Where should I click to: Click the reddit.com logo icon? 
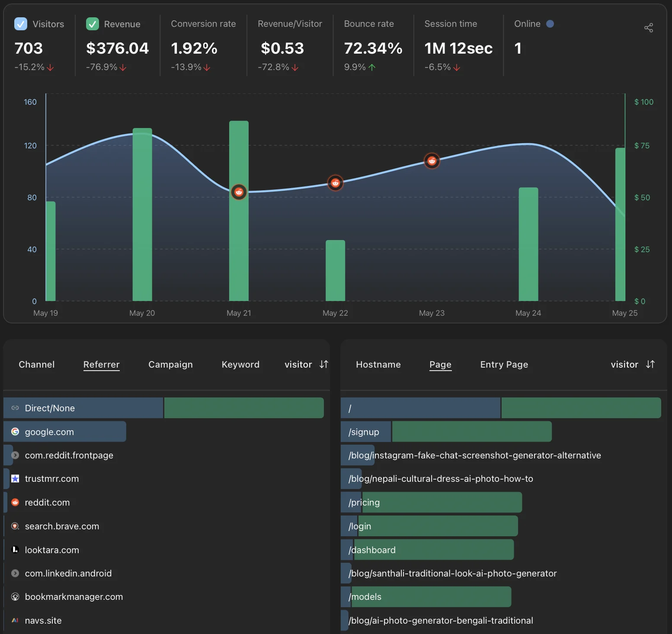tap(15, 503)
